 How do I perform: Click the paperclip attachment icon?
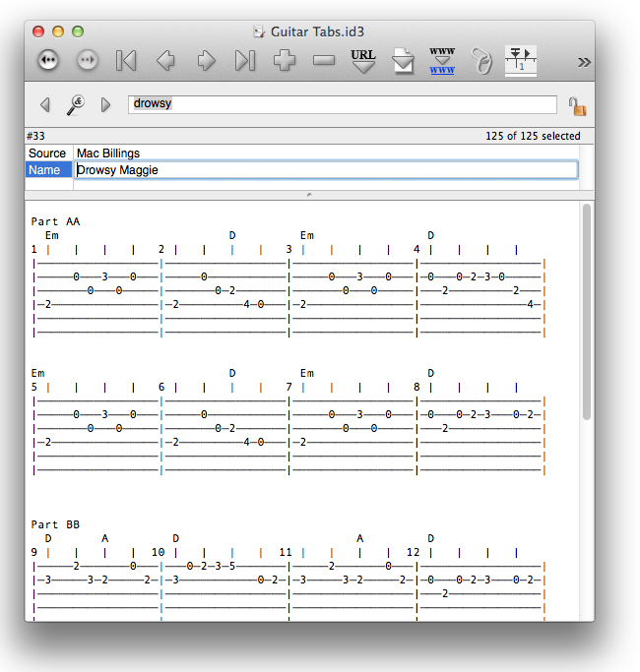[x=481, y=61]
